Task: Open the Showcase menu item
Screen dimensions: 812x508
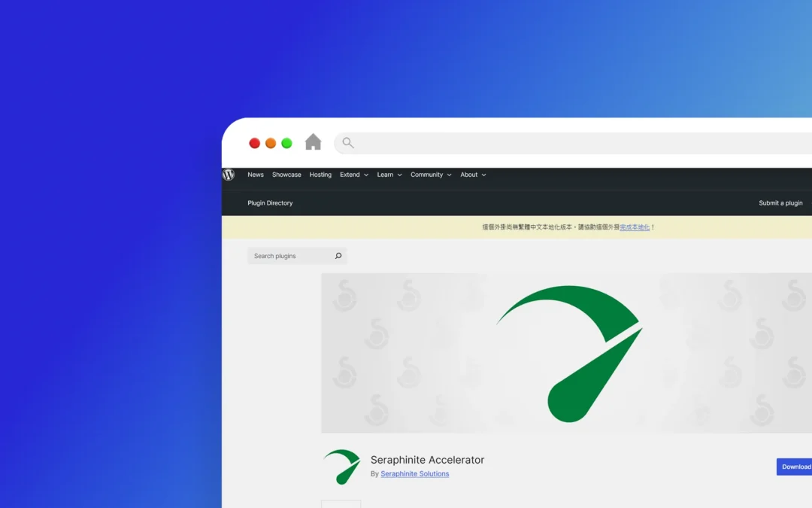Action: click(286, 175)
